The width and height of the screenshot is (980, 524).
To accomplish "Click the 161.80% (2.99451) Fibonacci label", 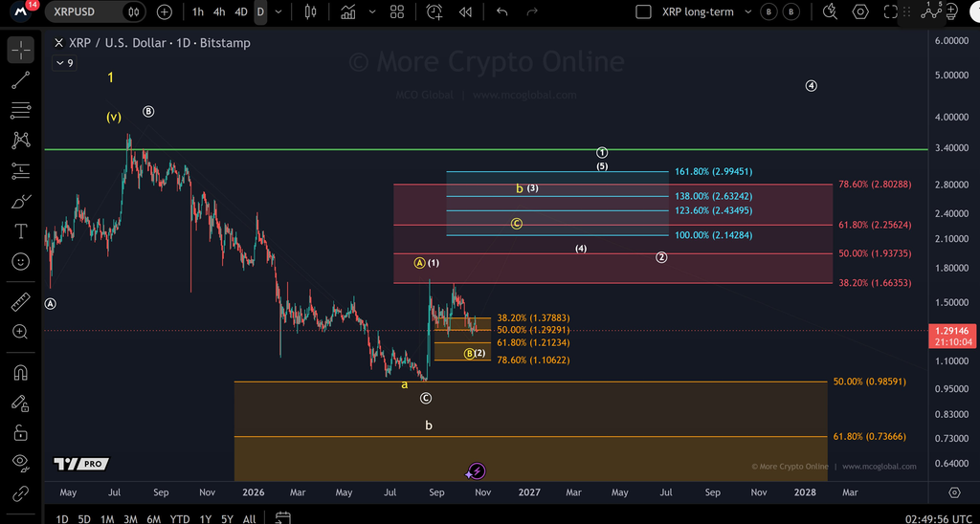I will pos(713,172).
